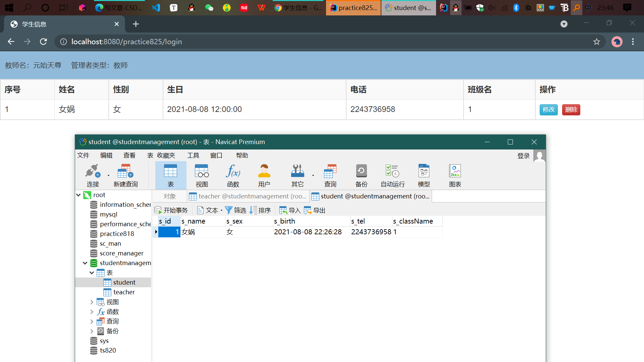Switch to practice825 IntelliJ taskbar item

coord(354,7)
